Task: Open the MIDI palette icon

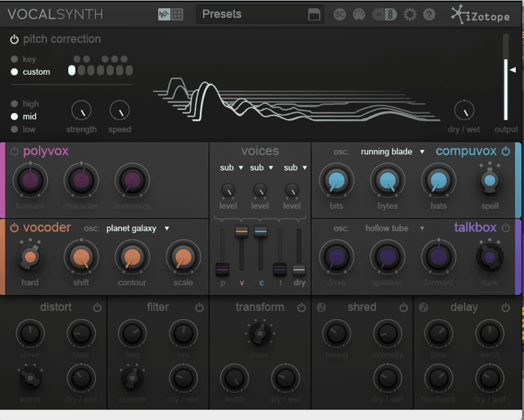Action: pos(359,14)
